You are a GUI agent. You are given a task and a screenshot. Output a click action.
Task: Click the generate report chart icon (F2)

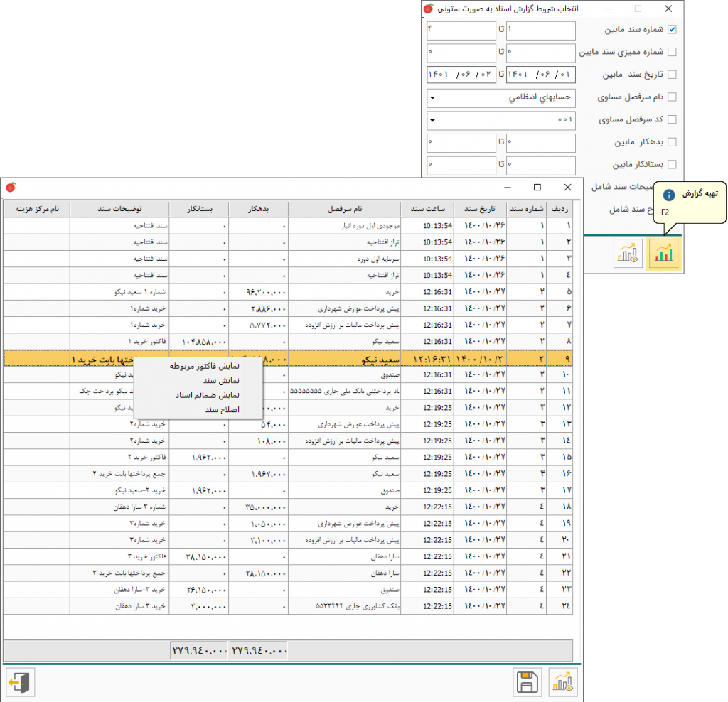[663, 254]
